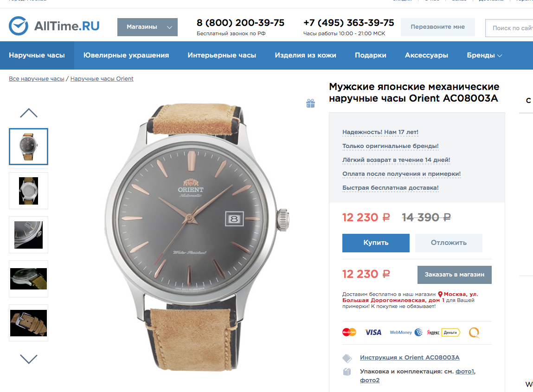This screenshot has height=392, width=533.
Task: Show previous thumbnails with up chevron
Action: (29, 113)
